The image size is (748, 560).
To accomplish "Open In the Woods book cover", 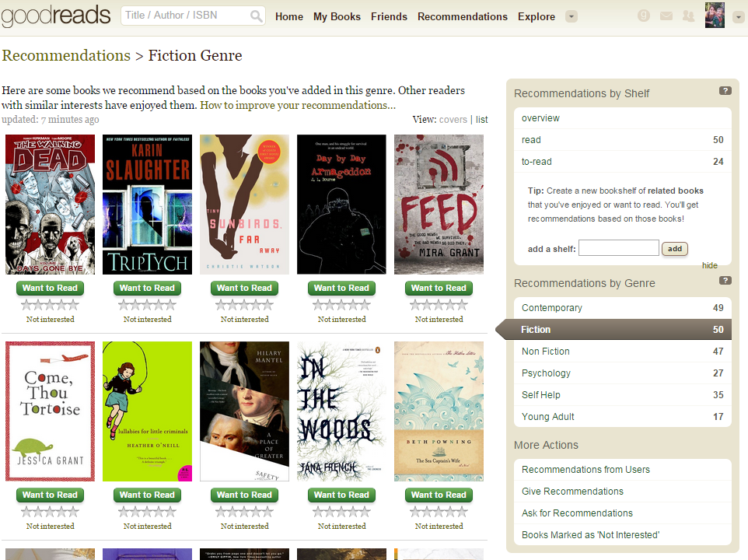I will (x=341, y=411).
